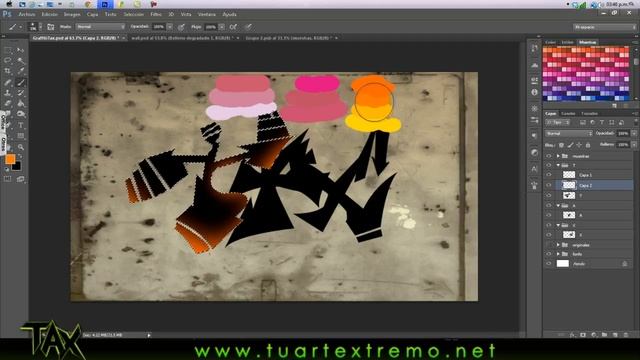640x360 pixels.
Task: Collapse the X group
Action: 558,225
